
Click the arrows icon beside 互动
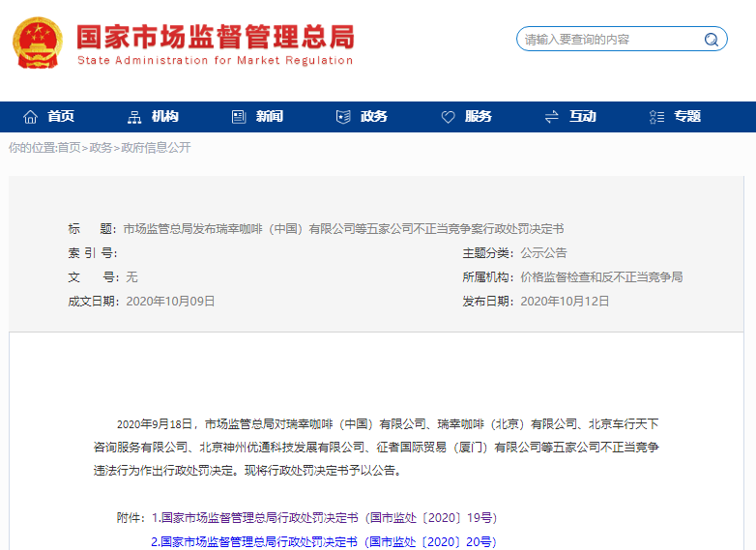(552, 117)
